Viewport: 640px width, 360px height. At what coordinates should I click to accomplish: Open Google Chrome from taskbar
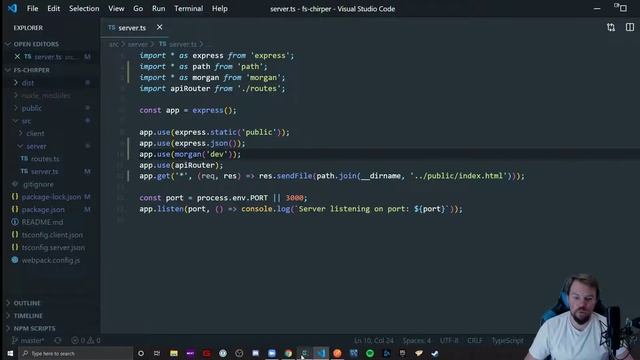coord(288,353)
